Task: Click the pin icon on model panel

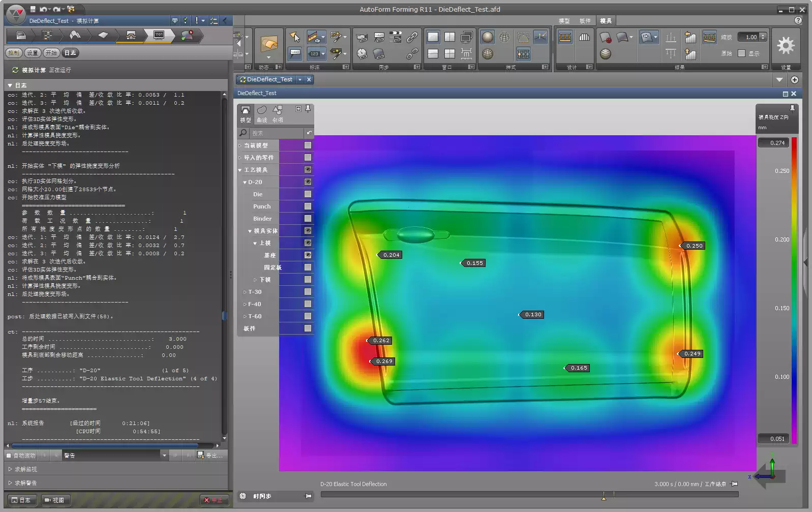Action: tap(308, 109)
